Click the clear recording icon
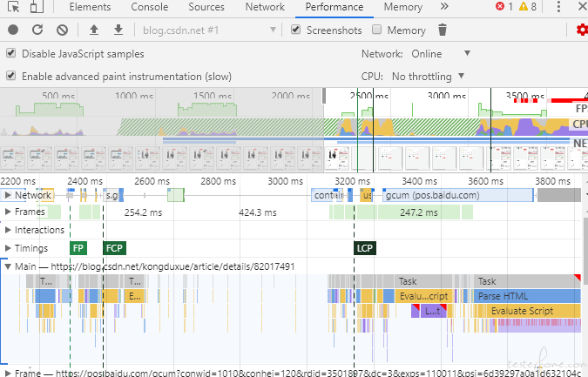This screenshot has height=377, width=588. pyautogui.click(x=62, y=30)
